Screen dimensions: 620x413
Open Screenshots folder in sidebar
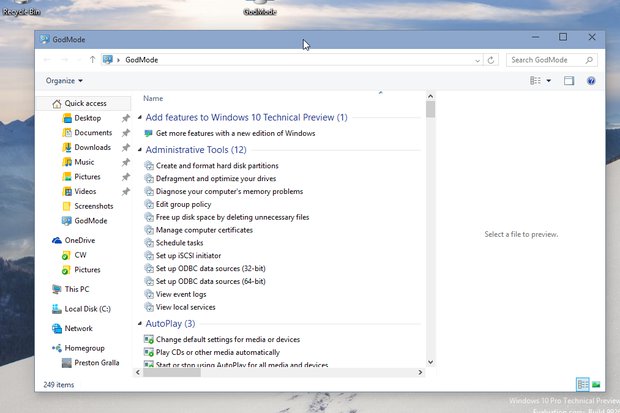93,206
